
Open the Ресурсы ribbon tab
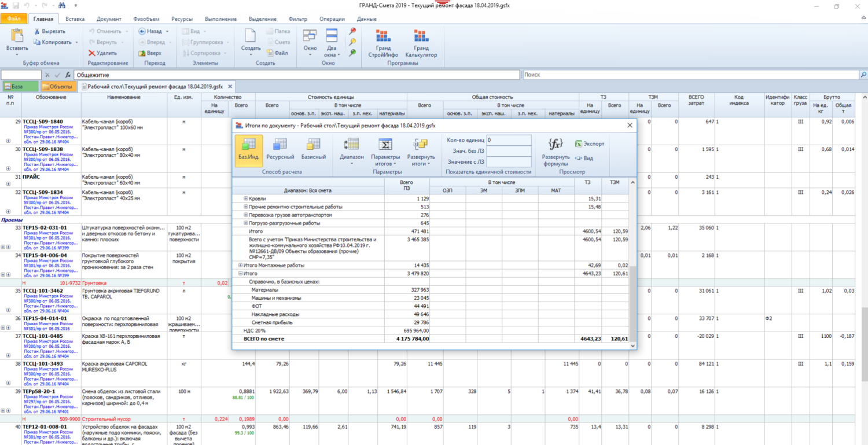pyautogui.click(x=182, y=19)
